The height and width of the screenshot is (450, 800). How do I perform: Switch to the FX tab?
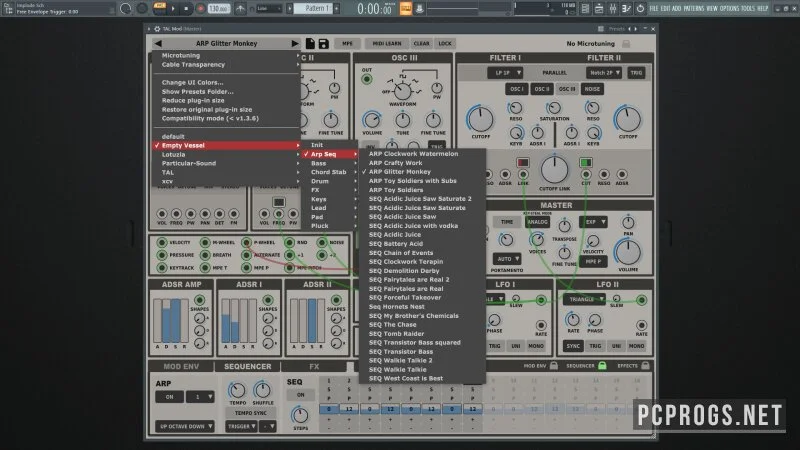(x=314, y=366)
